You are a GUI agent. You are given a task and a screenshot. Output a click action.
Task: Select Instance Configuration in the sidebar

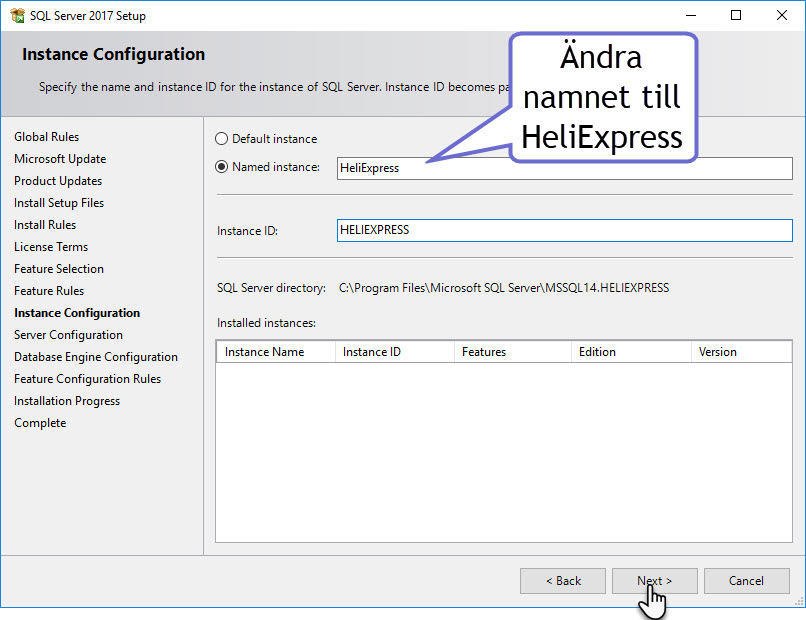click(x=77, y=313)
